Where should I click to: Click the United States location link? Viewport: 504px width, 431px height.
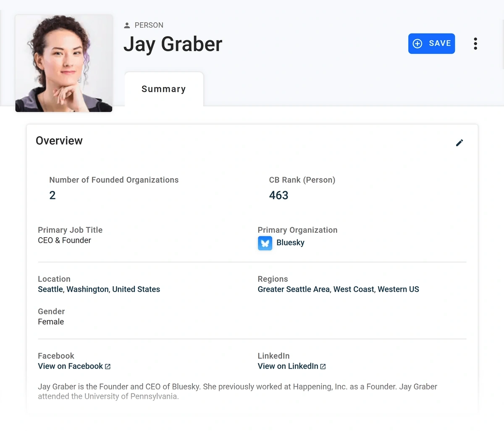pyautogui.click(x=136, y=289)
